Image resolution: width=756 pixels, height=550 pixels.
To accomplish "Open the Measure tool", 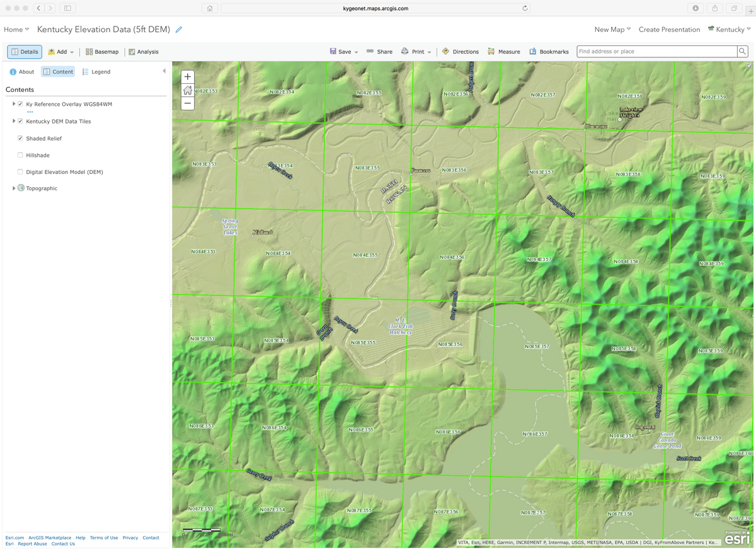I will coord(503,52).
